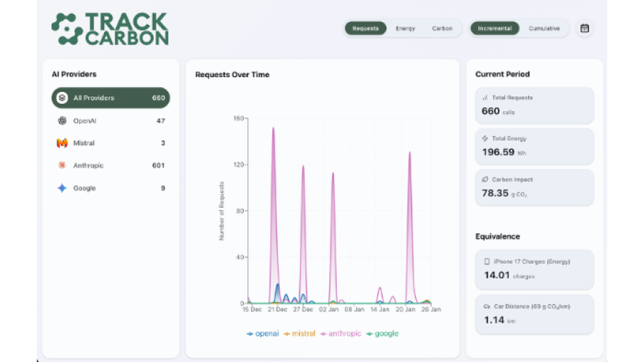Click the green google legend marker
This screenshot has width=644, height=362.
pos(370,334)
